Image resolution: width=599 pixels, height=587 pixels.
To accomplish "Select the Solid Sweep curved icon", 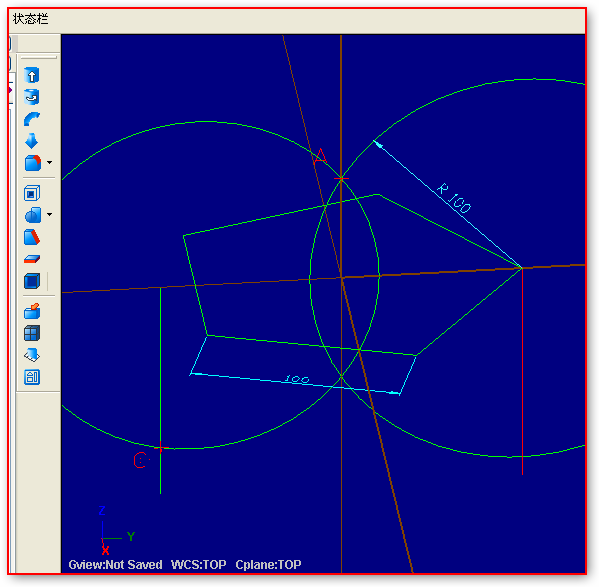I will point(32,119).
